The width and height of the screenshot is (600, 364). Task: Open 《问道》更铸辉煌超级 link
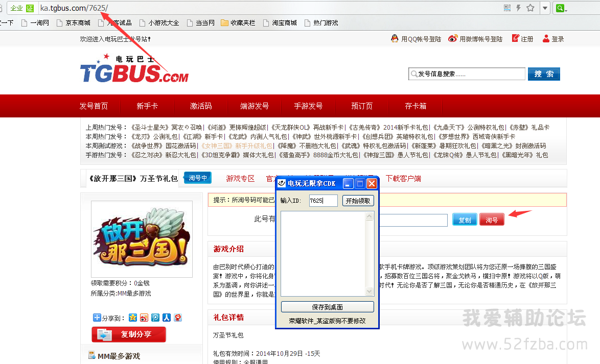coord(237,127)
